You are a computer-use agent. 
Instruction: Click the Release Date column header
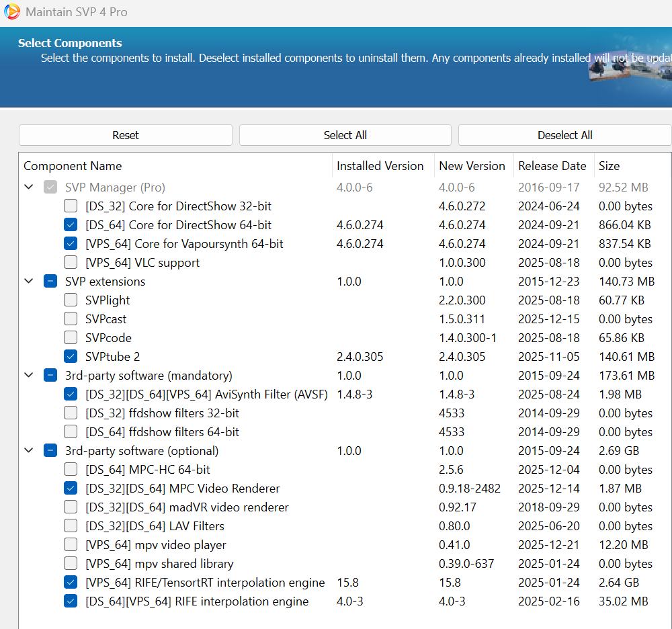(x=552, y=166)
